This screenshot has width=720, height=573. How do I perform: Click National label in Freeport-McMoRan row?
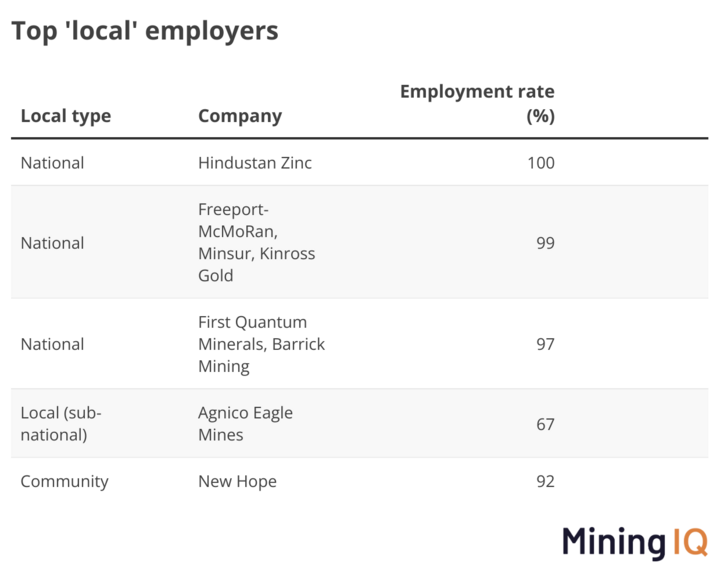52,242
